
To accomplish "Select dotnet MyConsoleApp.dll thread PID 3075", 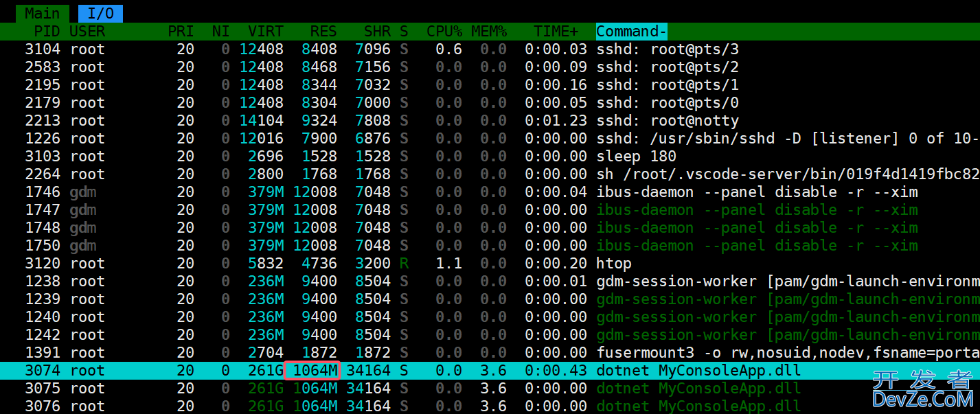I will (490, 389).
